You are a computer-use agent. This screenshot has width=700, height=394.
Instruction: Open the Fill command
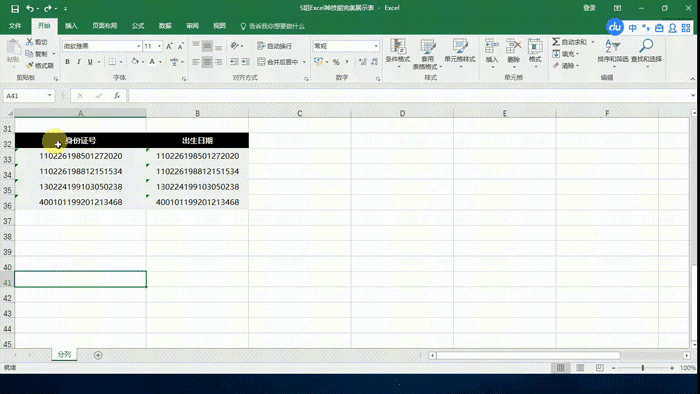point(563,54)
